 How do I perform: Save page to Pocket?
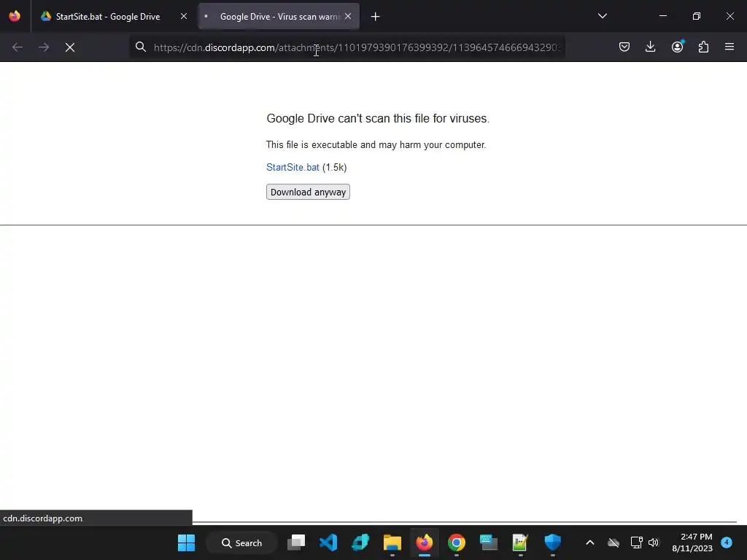coord(624,47)
